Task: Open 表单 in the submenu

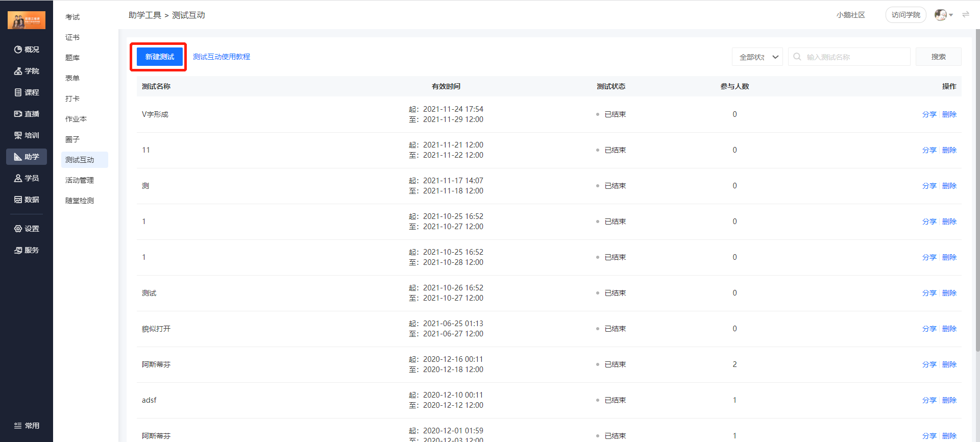Action: [72, 78]
